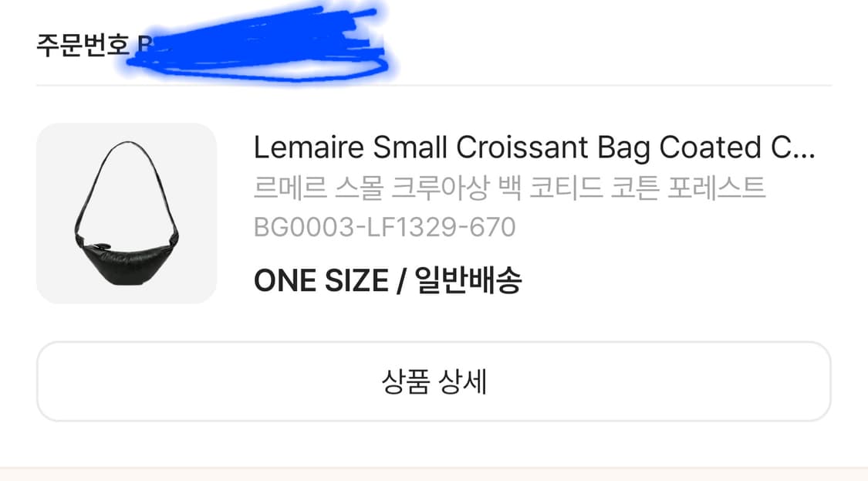Select the ONE SIZE option text
This screenshot has width=868, height=481.
coord(319,281)
